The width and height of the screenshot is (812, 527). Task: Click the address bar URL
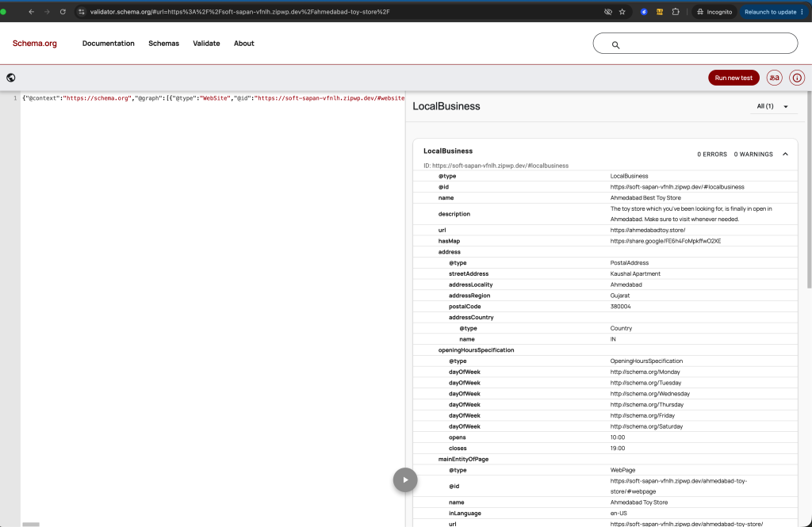tap(239, 12)
